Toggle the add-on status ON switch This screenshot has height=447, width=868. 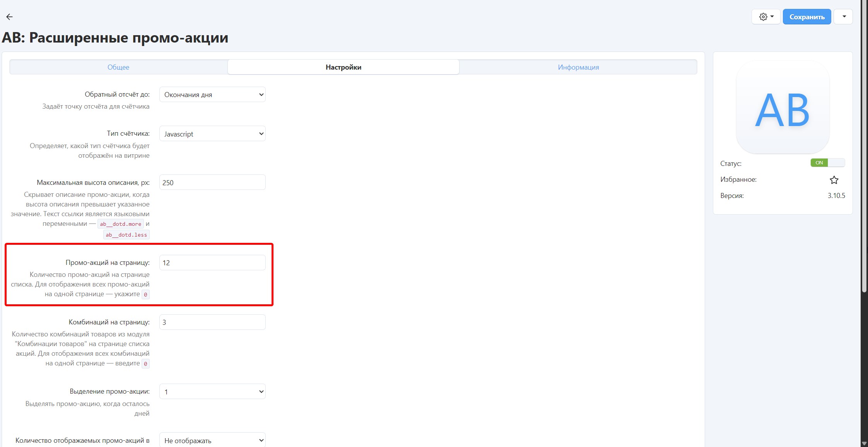[x=827, y=163]
